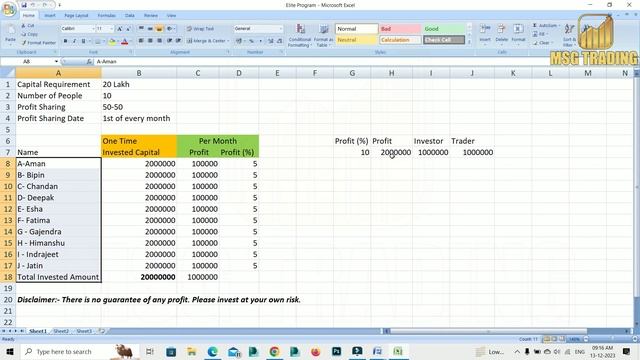Copy the selected cells
This screenshot has width=640, height=360.
coord(30,34)
